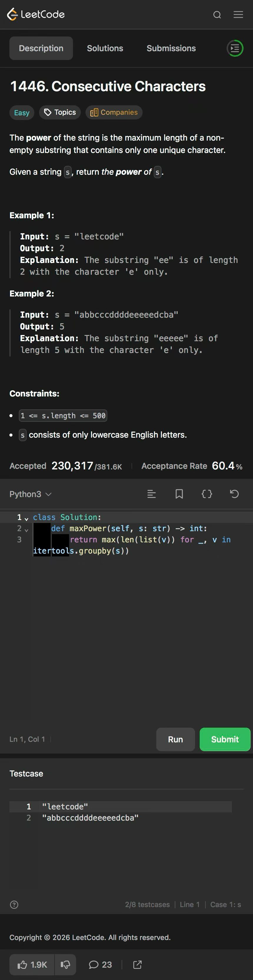Viewport: 253px width, 980px height.
Task: Click the search magnifier icon
Action: click(217, 15)
